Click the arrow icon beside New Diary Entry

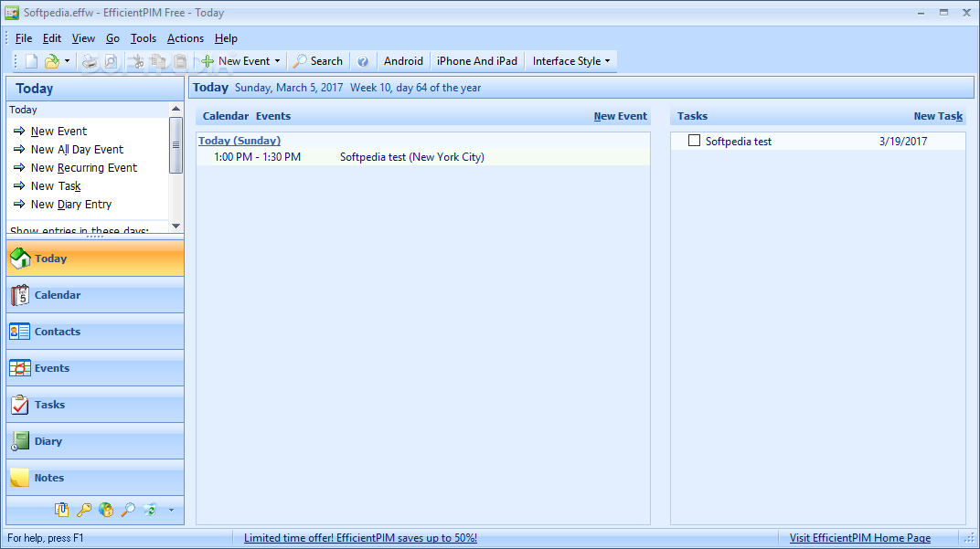[x=19, y=205]
